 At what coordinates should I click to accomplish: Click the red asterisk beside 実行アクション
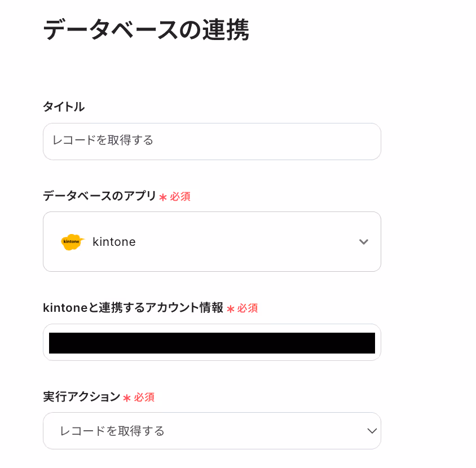click(x=127, y=398)
